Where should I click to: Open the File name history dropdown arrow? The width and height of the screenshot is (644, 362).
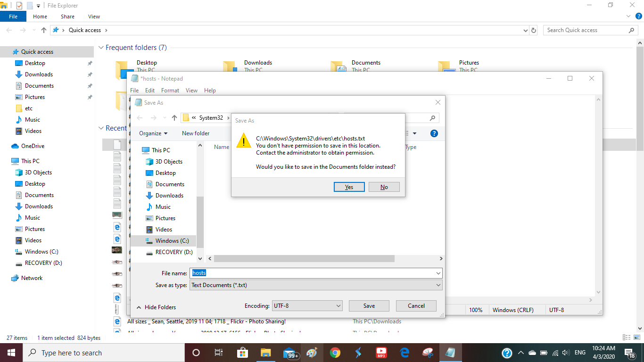[438, 273]
